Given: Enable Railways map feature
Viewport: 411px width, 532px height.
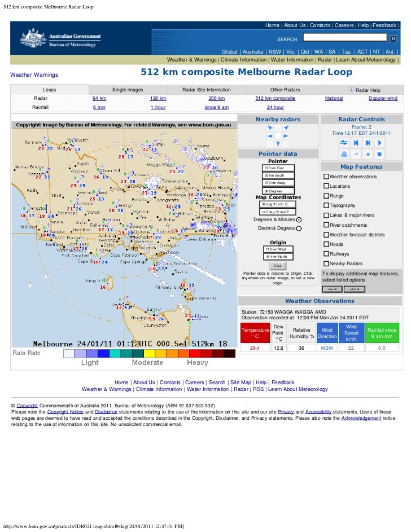Looking at the screenshot, I should click(326, 254).
